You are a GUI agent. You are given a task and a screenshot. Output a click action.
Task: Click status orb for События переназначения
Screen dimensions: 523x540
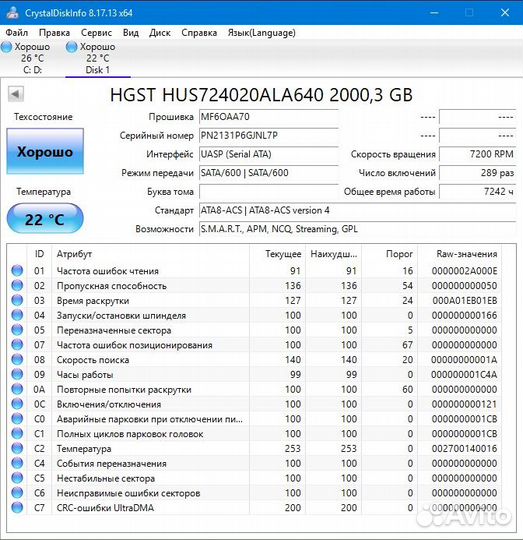tap(17, 463)
